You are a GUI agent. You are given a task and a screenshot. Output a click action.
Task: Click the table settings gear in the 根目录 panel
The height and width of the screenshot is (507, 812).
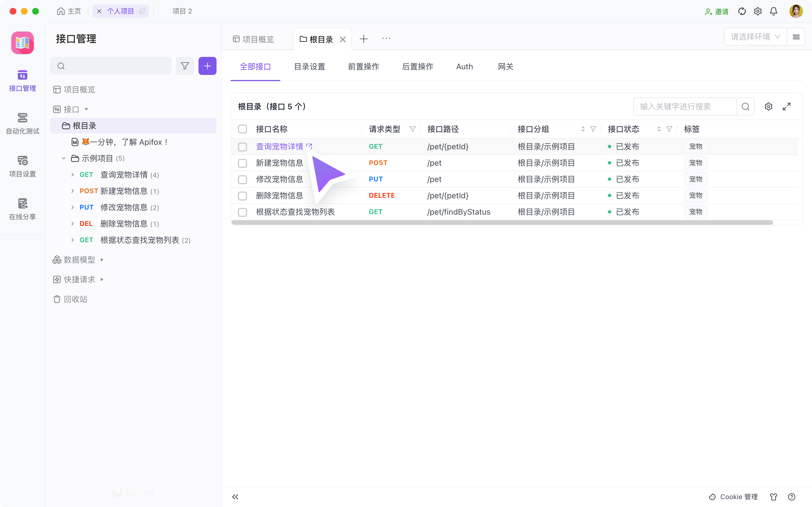(769, 106)
